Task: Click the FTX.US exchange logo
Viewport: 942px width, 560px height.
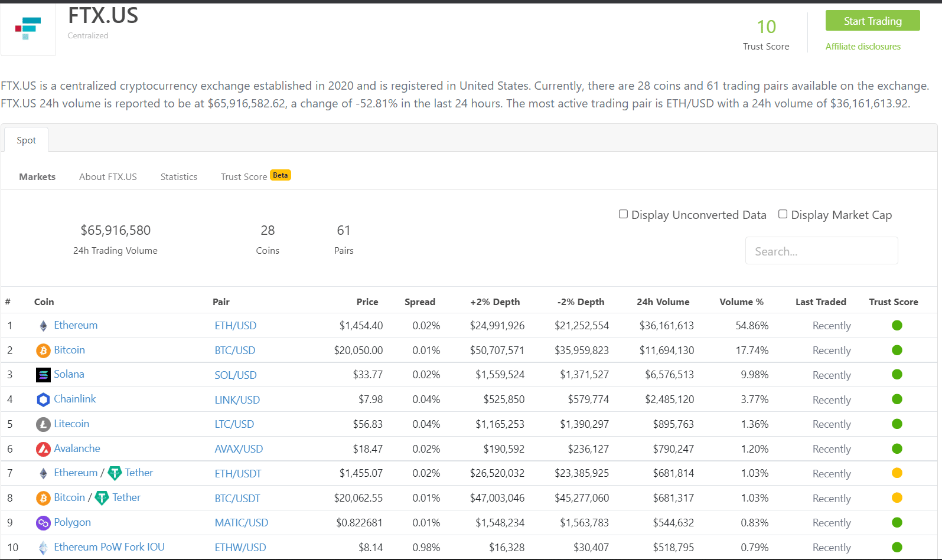Action: click(28, 28)
